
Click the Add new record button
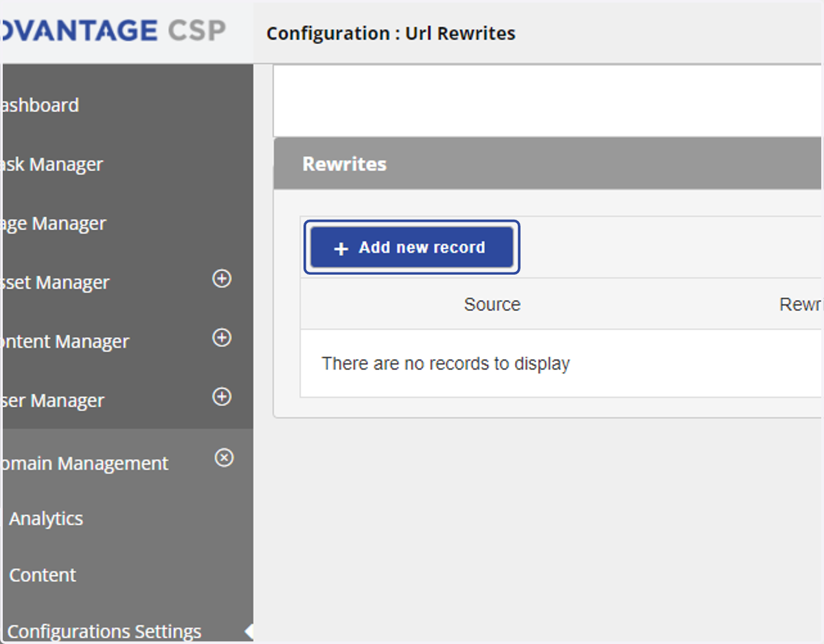pyautogui.click(x=412, y=247)
